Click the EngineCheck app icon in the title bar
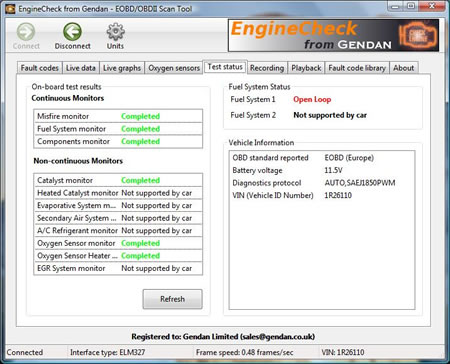The width and height of the screenshot is (450, 364). (10, 9)
